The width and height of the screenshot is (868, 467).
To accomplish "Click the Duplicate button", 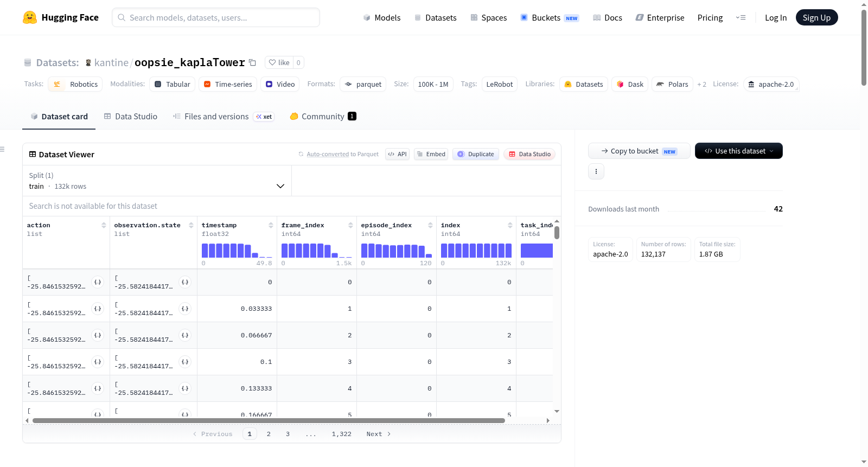I will 476,154.
